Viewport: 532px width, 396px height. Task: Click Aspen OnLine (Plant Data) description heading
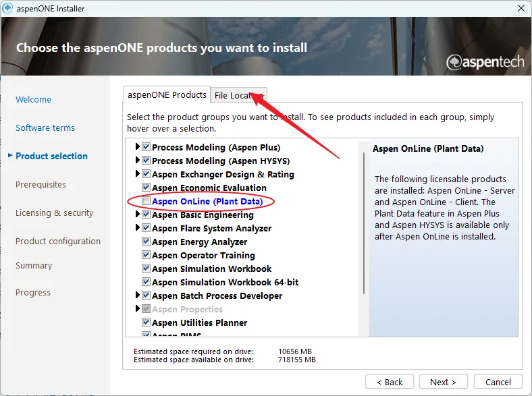[x=428, y=148]
